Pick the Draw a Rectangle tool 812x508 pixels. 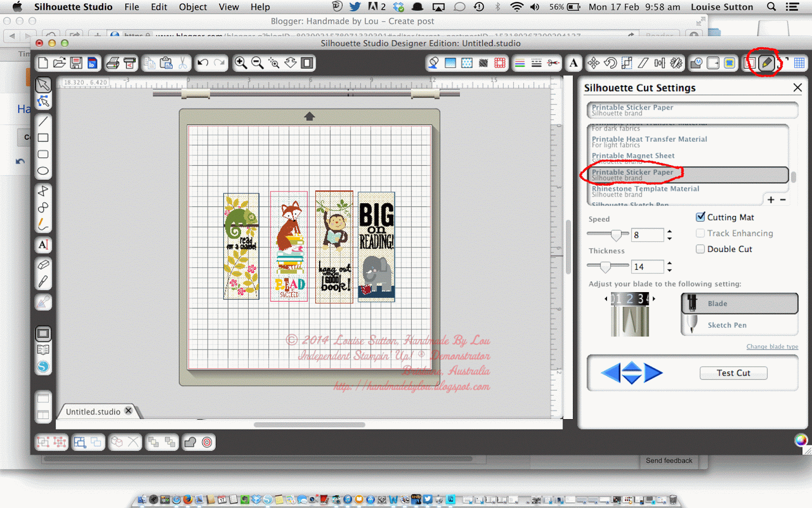[x=43, y=138]
